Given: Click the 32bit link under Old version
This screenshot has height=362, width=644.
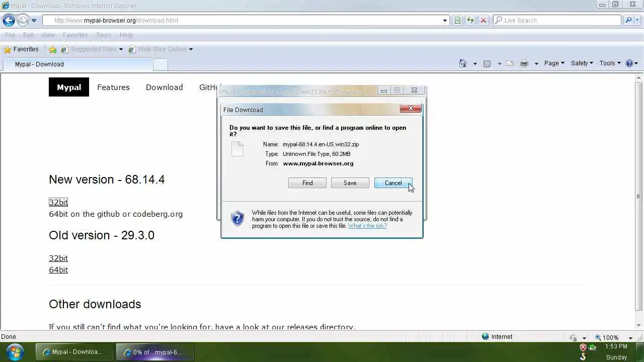Looking at the screenshot, I should (58, 258).
